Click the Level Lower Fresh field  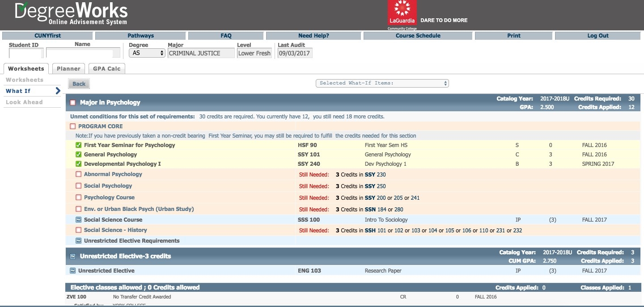(x=254, y=53)
